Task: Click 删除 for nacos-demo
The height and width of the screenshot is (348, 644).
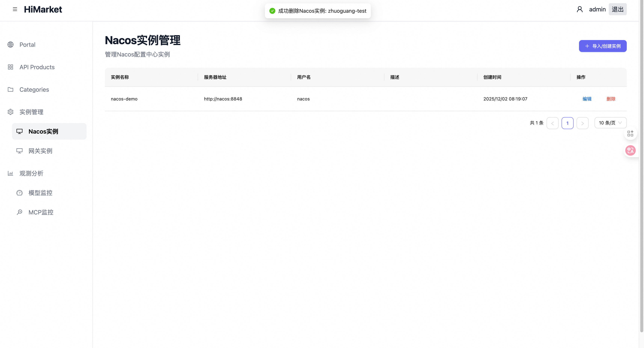Action: click(x=611, y=99)
